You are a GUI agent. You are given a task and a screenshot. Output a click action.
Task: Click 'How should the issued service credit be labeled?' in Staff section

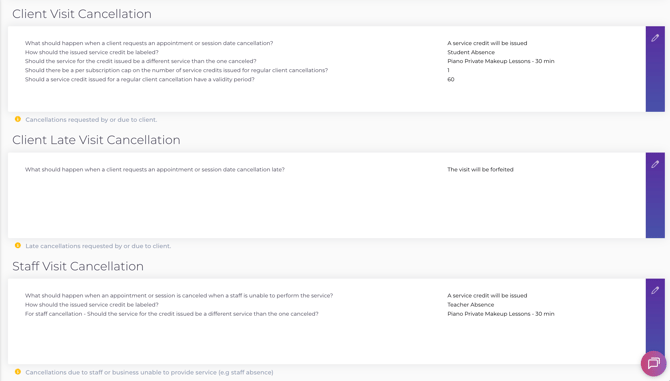pos(91,305)
